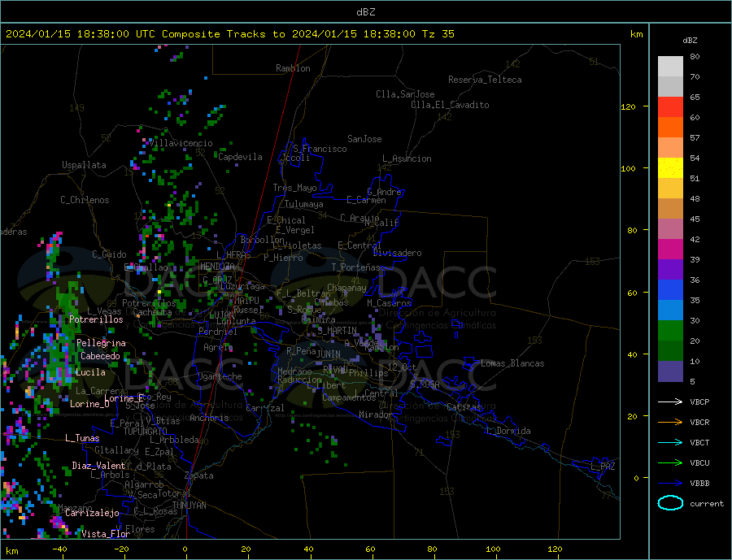Select the light gray top swatch in dBZ scale

tap(670, 67)
